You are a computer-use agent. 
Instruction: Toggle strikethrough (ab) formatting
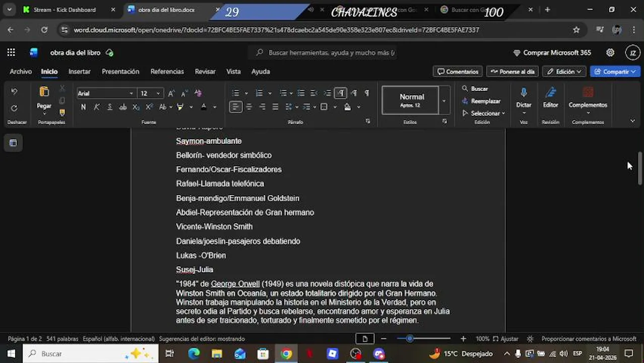(123, 107)
